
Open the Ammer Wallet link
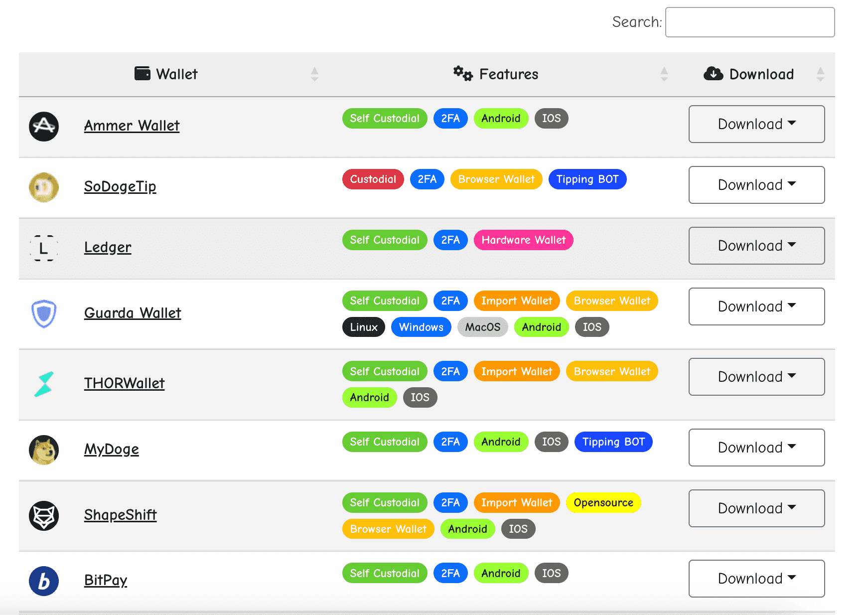click(x=132, y=126)
